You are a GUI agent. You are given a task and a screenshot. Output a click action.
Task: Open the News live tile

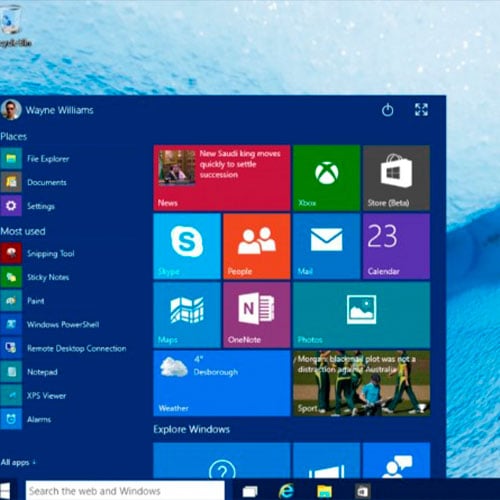(x=222, y=178)
